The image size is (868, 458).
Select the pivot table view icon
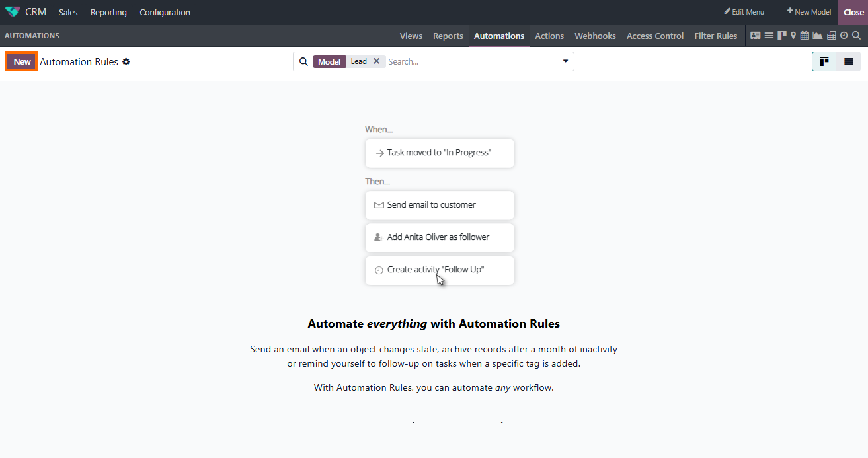click(832, 35)
